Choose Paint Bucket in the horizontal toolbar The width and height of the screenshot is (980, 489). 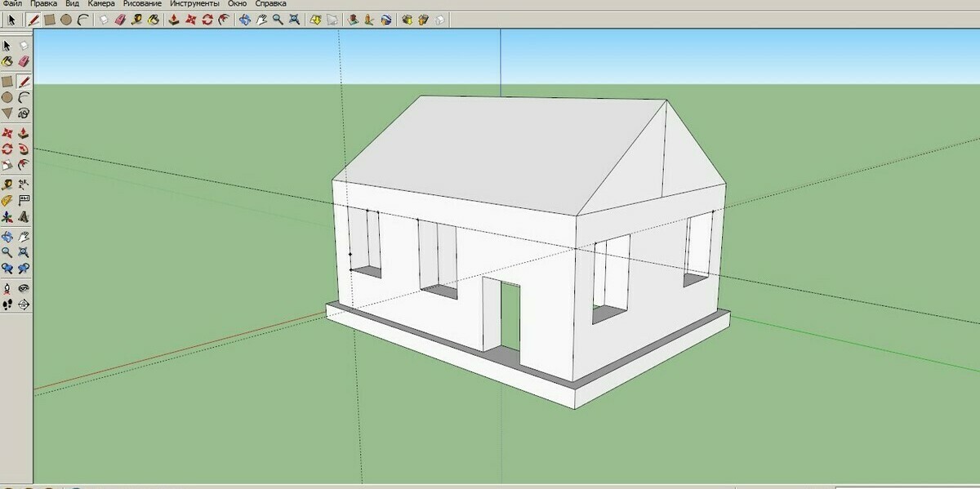click(153, 20)
